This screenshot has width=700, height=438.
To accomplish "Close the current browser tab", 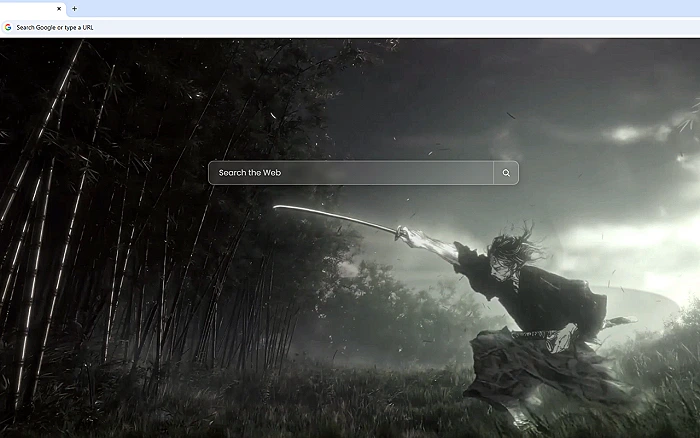I will point(59,8).
